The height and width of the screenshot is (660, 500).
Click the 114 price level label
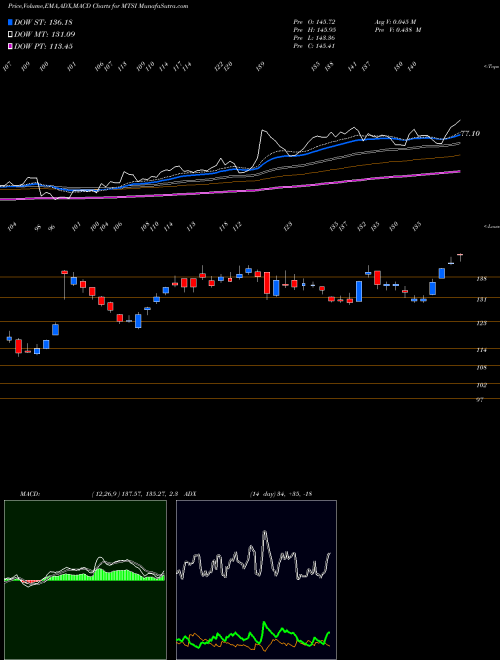(x=482, y=350)
